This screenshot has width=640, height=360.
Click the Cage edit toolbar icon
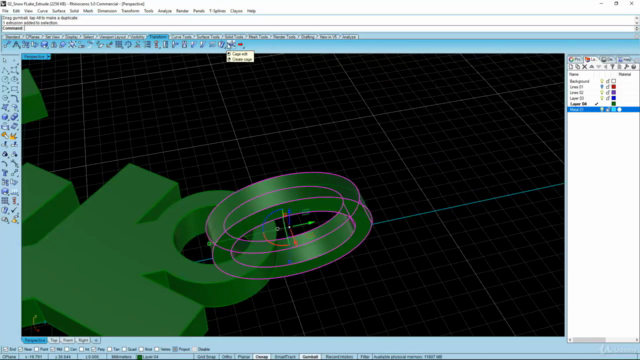(x=231, y=44)
